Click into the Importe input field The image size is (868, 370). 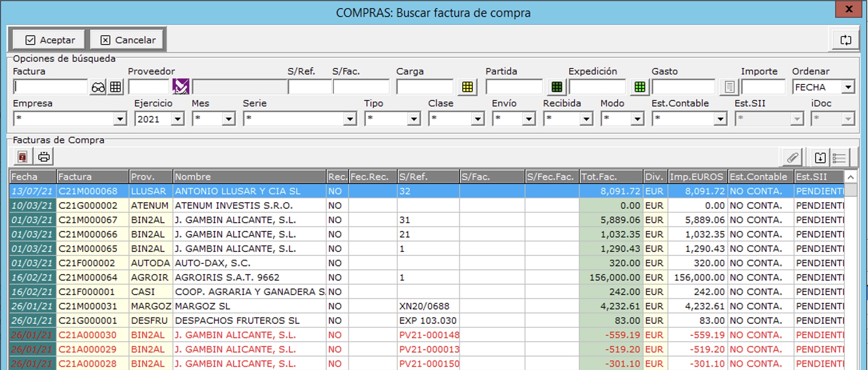[x=763, y=87]
